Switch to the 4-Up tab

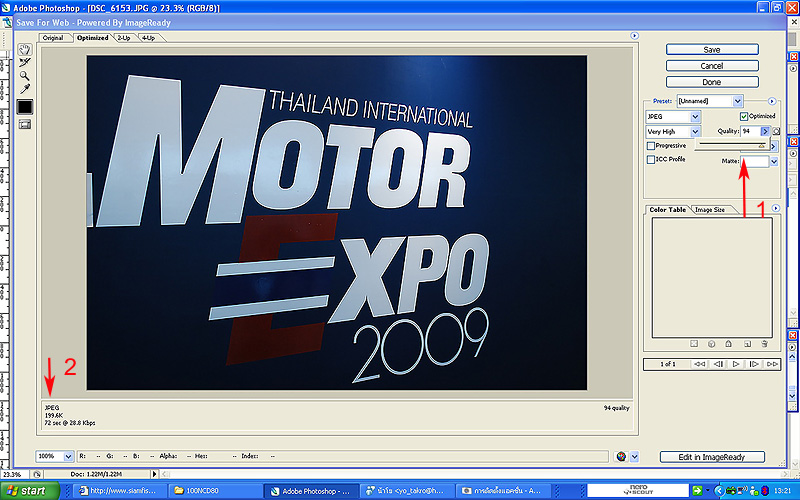pos(148,38)
